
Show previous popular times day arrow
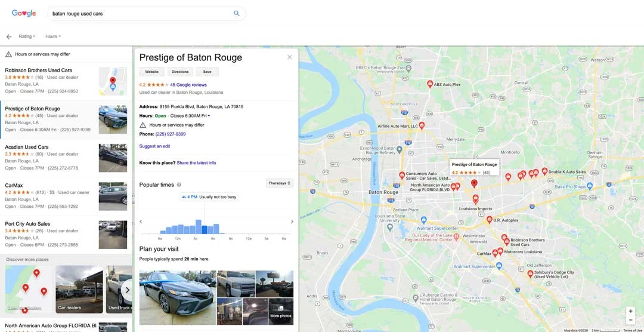[141, 222]
